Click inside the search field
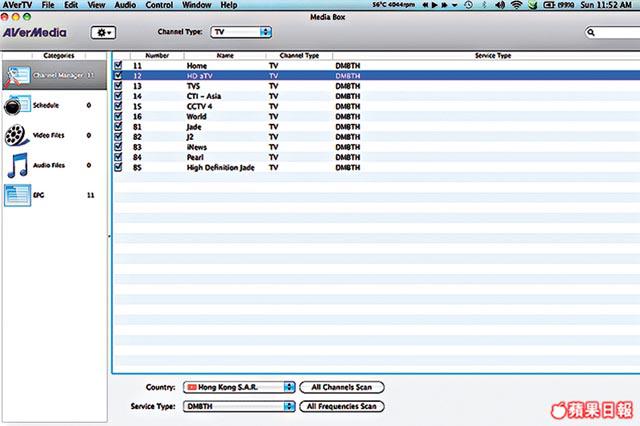The width and height of the screenshot is (640, 426). (x=617, y=32)
